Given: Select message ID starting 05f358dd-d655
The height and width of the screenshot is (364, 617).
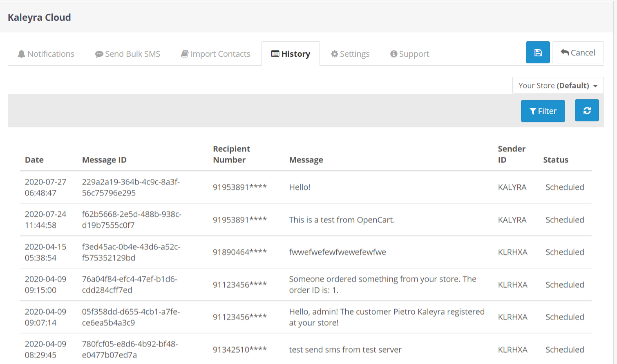Looking at the screenshot, I should [131, 317].
